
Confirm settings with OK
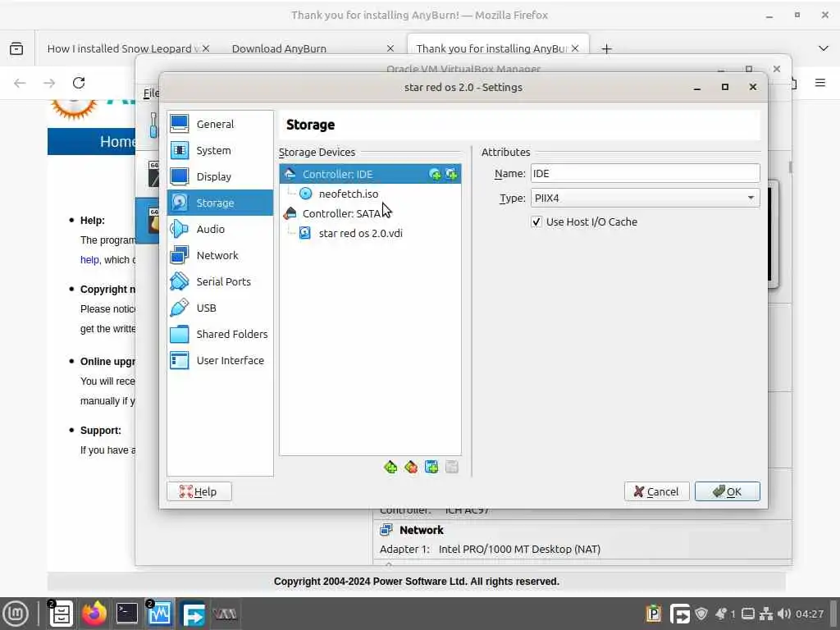(728, 492)
